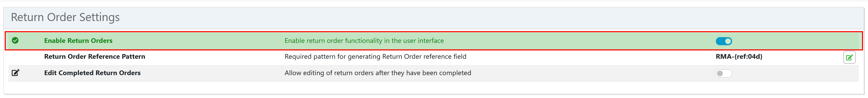This screenshot has height=98, width=868.
Task: Select the Return Order Reference Pattern row
Action: [434, 57]
